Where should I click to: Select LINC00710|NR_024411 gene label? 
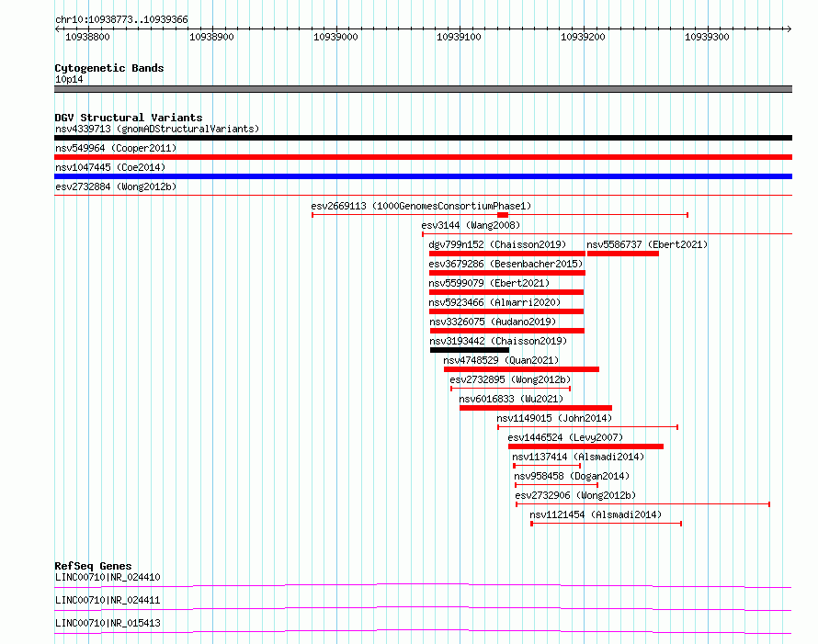(x=108, y=600)
